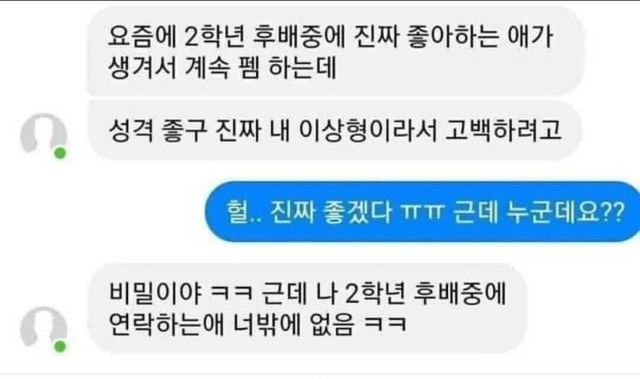The height and width of the screenshot is (379, 640).
Task: Select the message starting with 비밀이야 ㅋㅋ
Action: click(x=308, y=308)
